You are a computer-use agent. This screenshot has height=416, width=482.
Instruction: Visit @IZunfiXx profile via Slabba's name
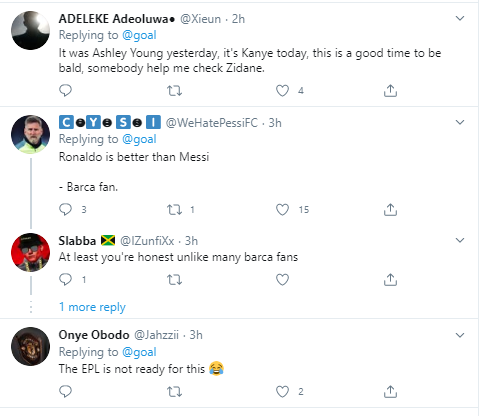coord(77,241)
